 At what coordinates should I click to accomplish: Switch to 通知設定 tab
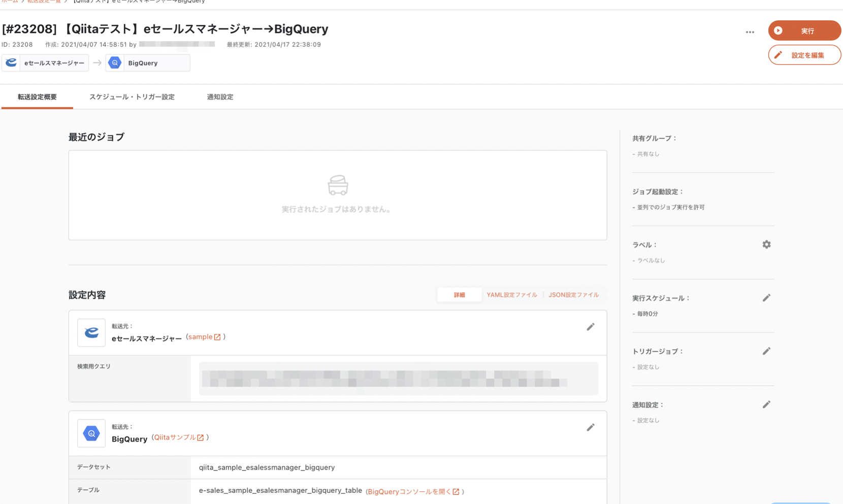tap(220, 97)
